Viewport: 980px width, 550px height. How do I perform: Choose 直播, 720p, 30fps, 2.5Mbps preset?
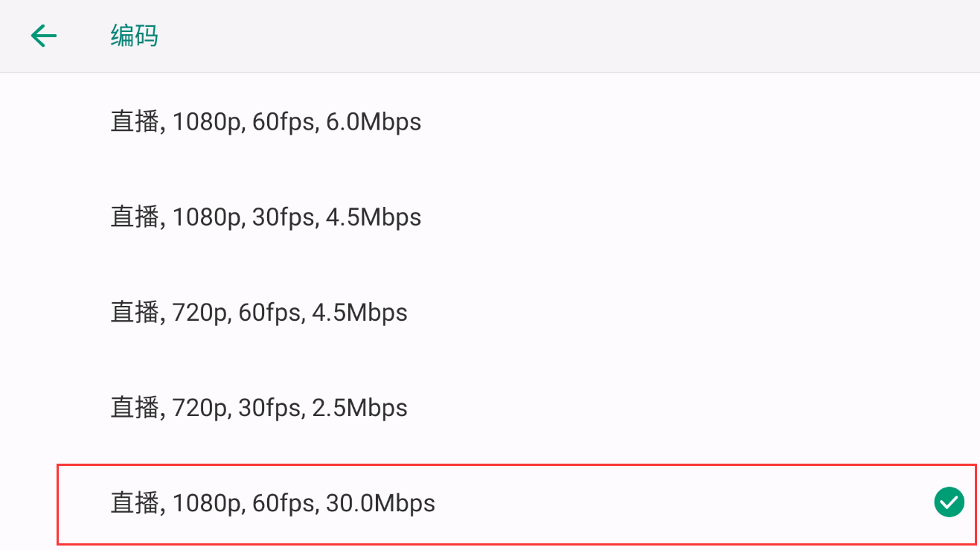(490, 408)
